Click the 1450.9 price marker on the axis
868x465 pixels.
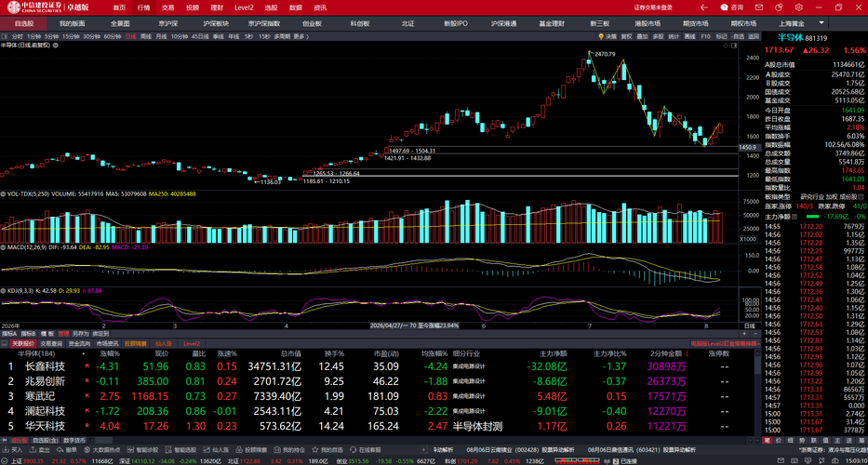pyautogui.click(x=747, y=147)
